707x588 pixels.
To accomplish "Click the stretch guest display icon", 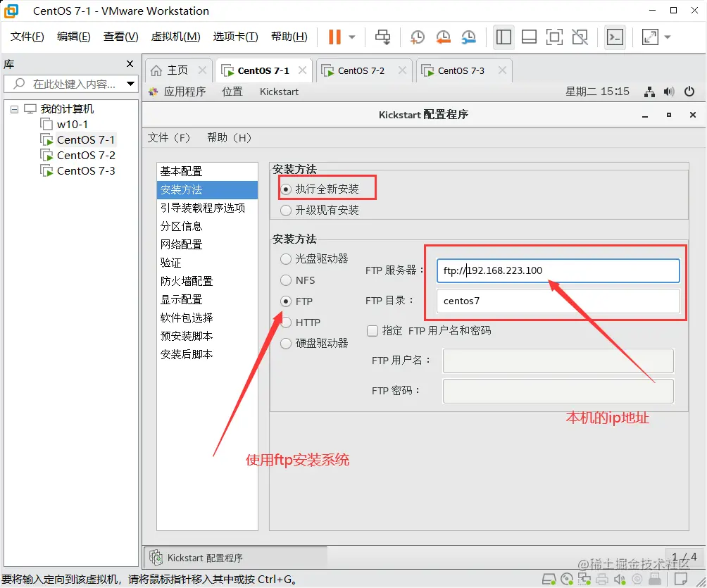I will [650, 37].
